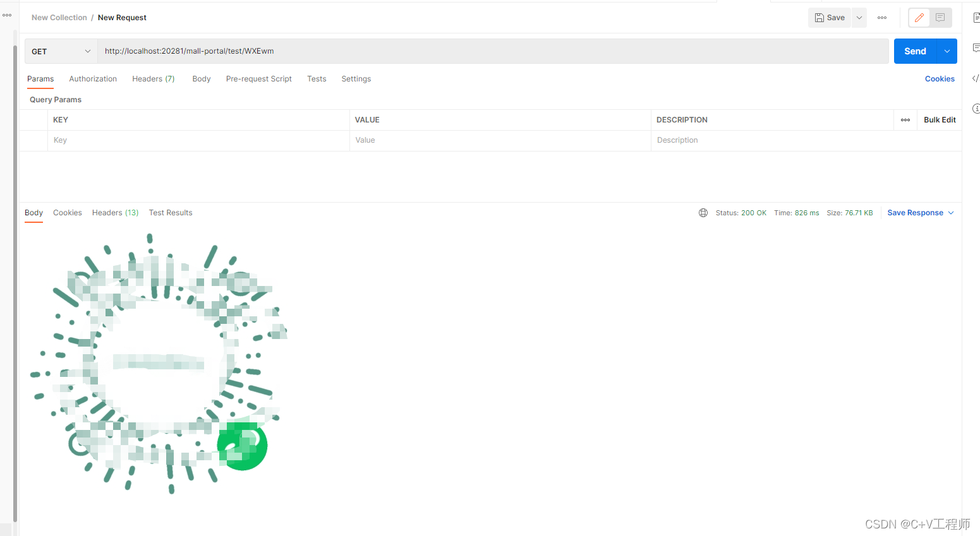Open the response Cookies tab
This screenshot has height=536, width=980.
tap(68, 213)
